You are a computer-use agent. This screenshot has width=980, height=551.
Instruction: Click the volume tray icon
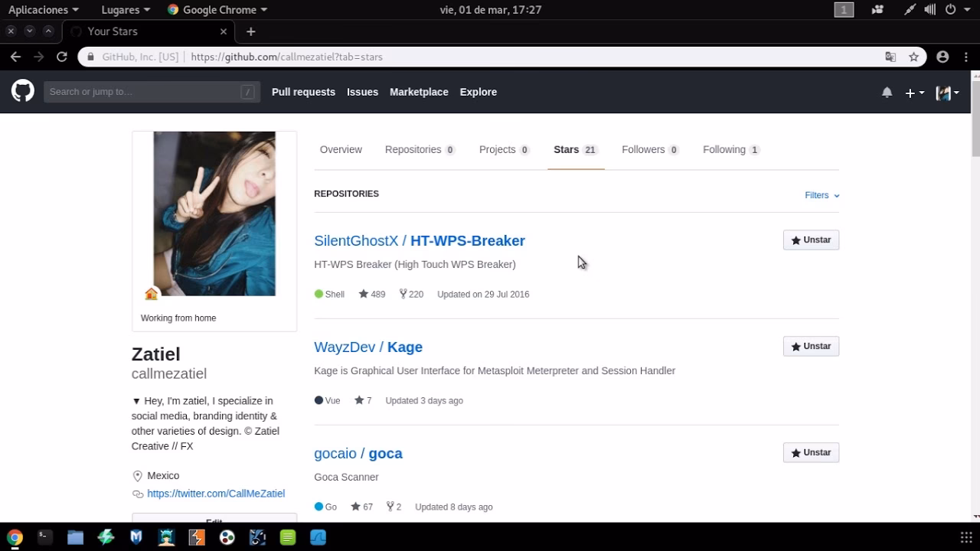[x=929, y=10]
